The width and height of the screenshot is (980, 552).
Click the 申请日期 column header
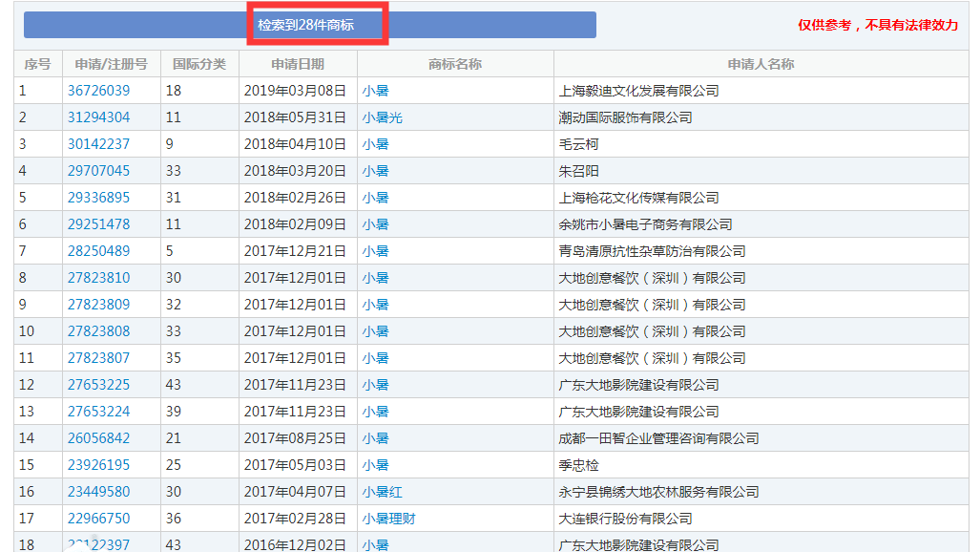298,64
